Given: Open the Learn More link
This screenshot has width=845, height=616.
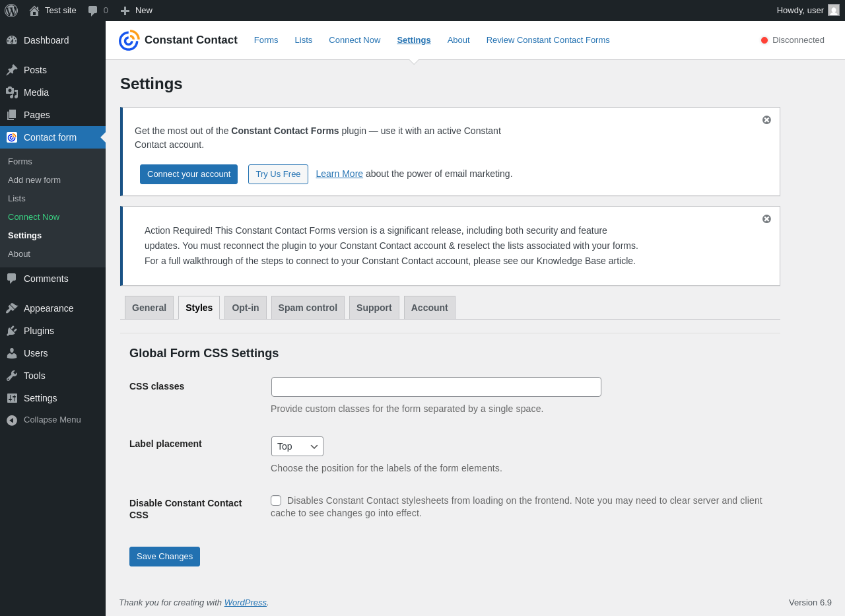Looking at the screenshot, I should pyautogui.click(x=339, y=174).
